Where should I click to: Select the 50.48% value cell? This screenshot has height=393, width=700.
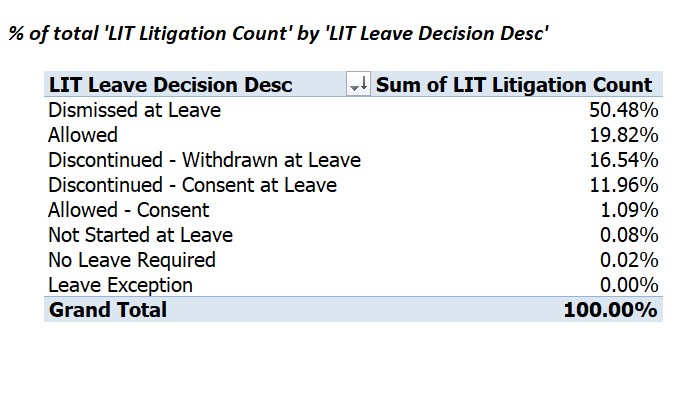tap(624, 110)
